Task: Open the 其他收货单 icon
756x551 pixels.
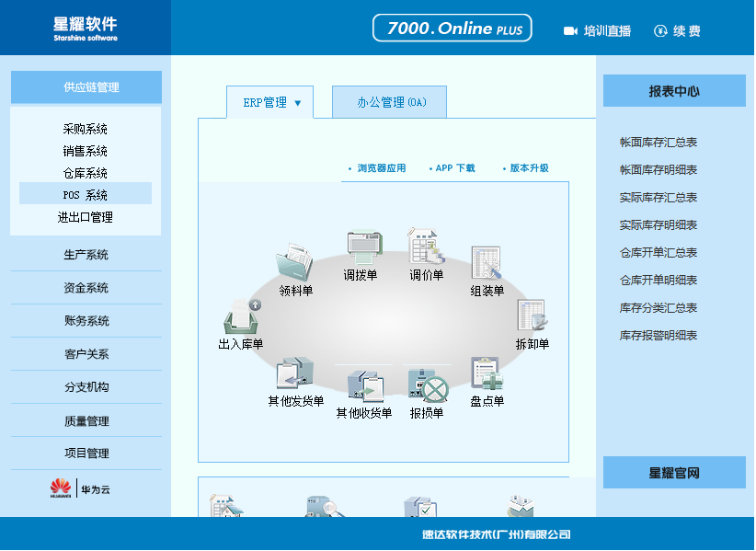Action: pyautogui.click(x=365, y=386)
